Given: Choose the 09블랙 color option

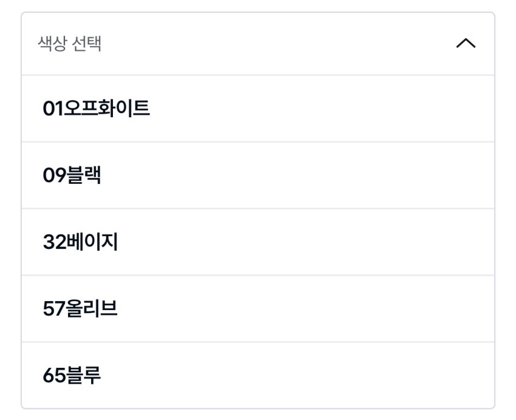Looking at the screenshot, I should tap(72, 176).
